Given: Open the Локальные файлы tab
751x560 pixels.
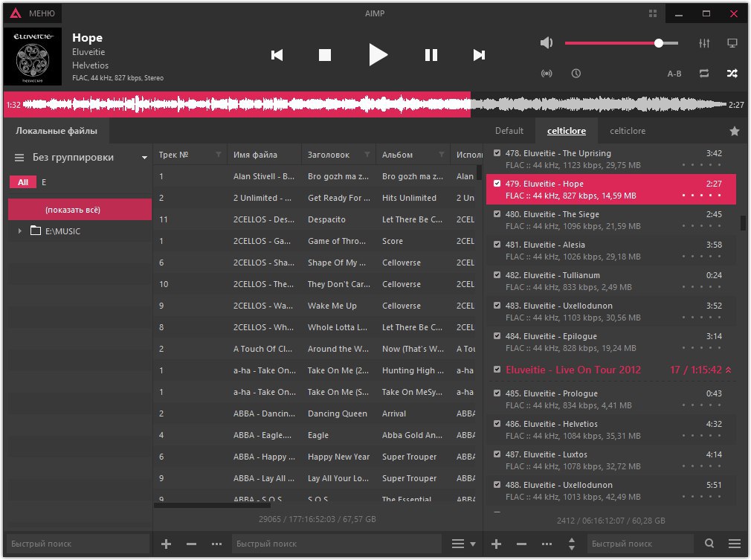Looking at the screenshot, I should pyautogui.click(x=57, y=131).
